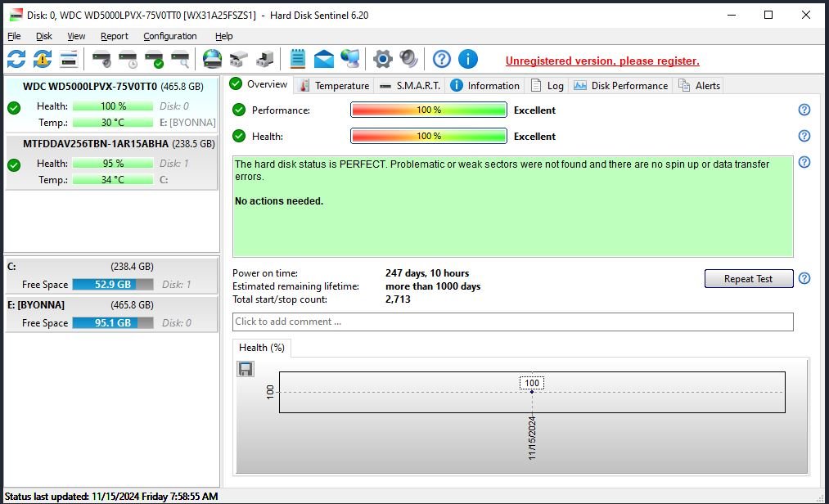
Task: Click the help icon next to Repeat Test
Action: tap(804, 278)
